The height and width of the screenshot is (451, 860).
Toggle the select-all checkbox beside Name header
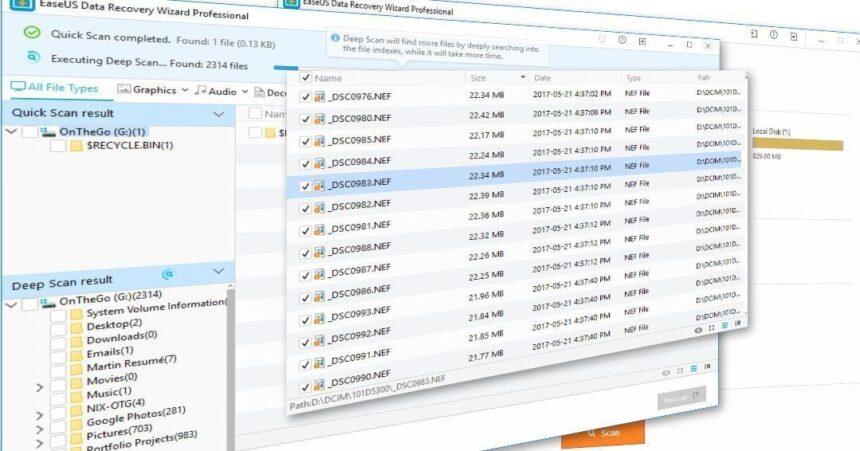(306, 77)
